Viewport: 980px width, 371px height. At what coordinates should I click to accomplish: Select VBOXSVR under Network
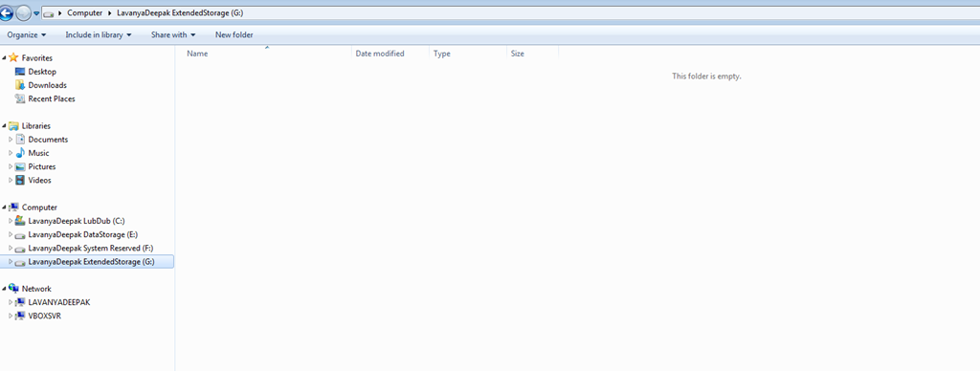pyautogui.click(x=44, y=316)
